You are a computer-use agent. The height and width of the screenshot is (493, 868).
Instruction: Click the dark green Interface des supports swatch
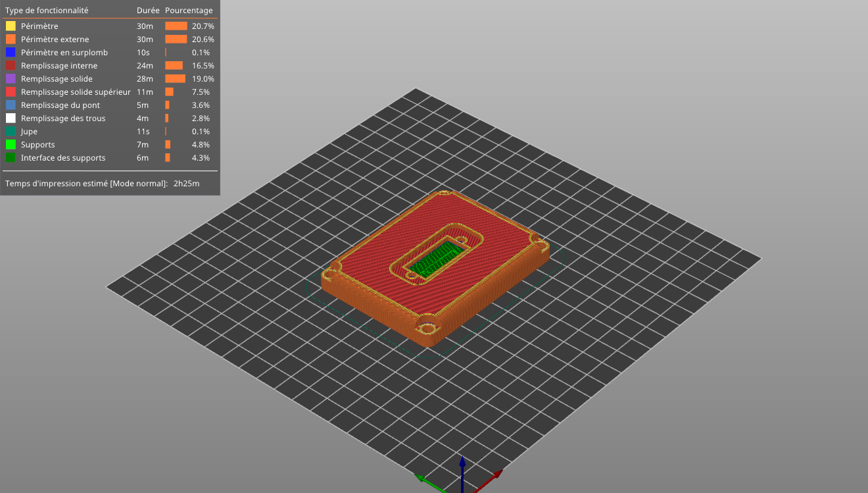click(11, 158)
